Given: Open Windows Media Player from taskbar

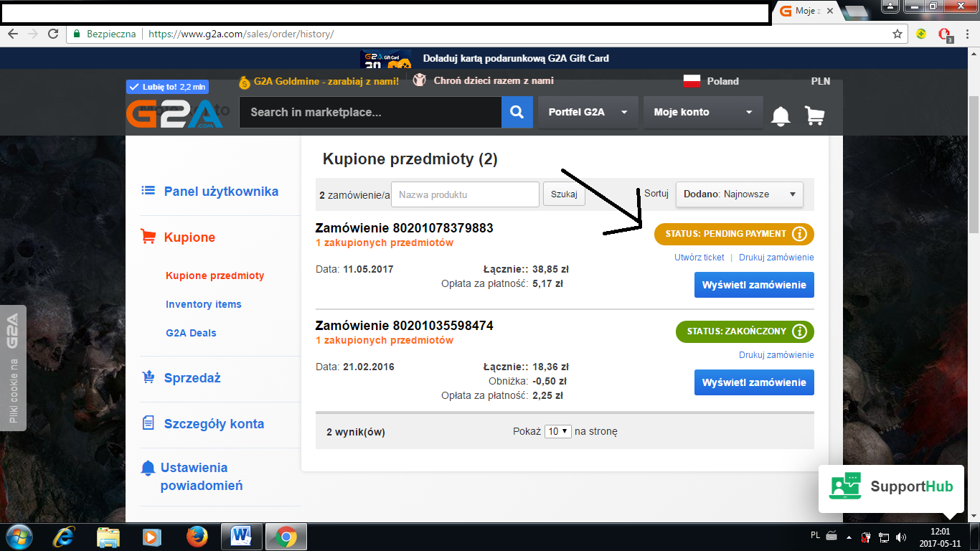Looking at the screenshot, I should tap(151, 537).
